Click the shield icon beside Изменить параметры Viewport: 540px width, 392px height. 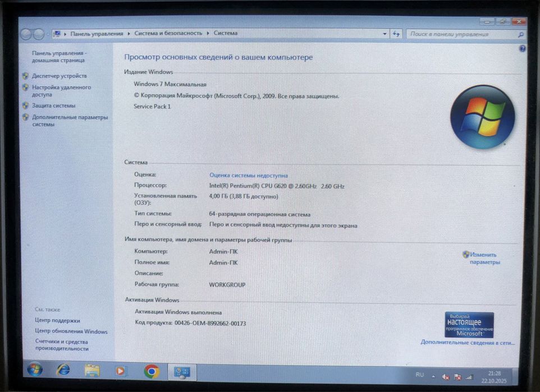[x=465, y=255]
